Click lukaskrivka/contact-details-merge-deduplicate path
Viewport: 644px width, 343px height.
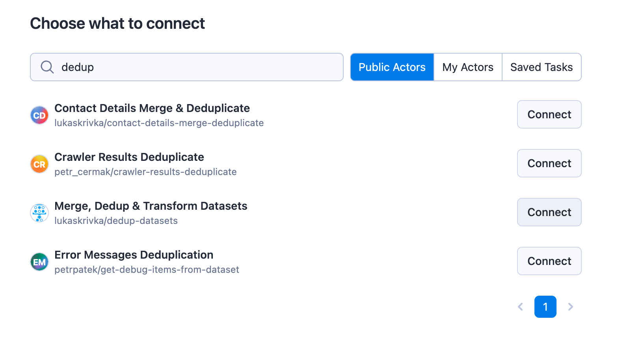pyautogui.click(x=159, y=123)
